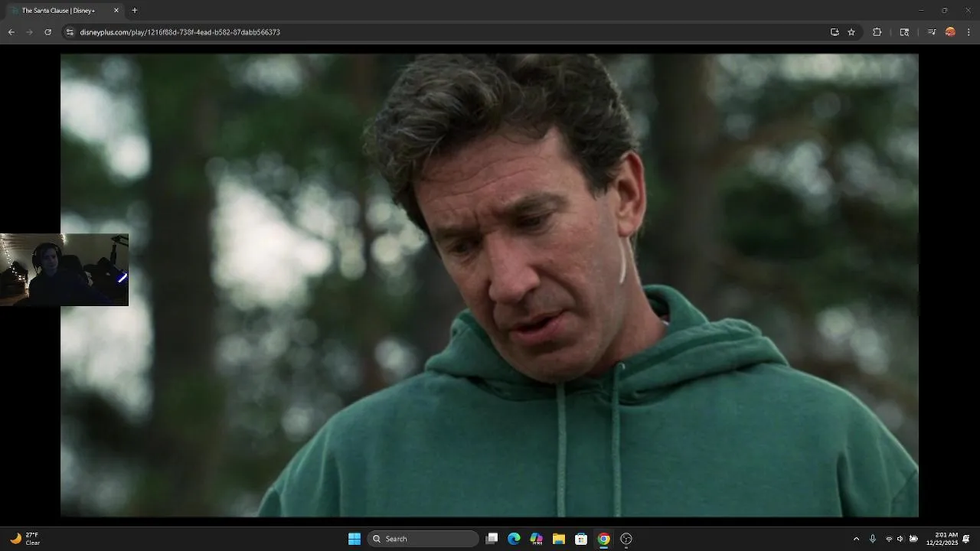Open Microsoft 365 Copilot app in taskbar
This screenshot has height=551, width=980.
(537, 539)
